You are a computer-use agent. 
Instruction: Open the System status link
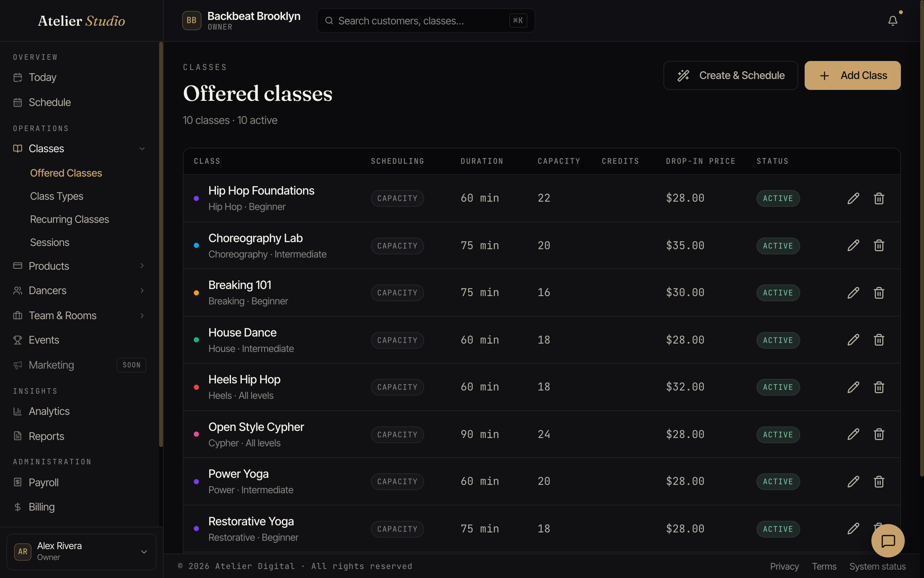pos(877,566)
